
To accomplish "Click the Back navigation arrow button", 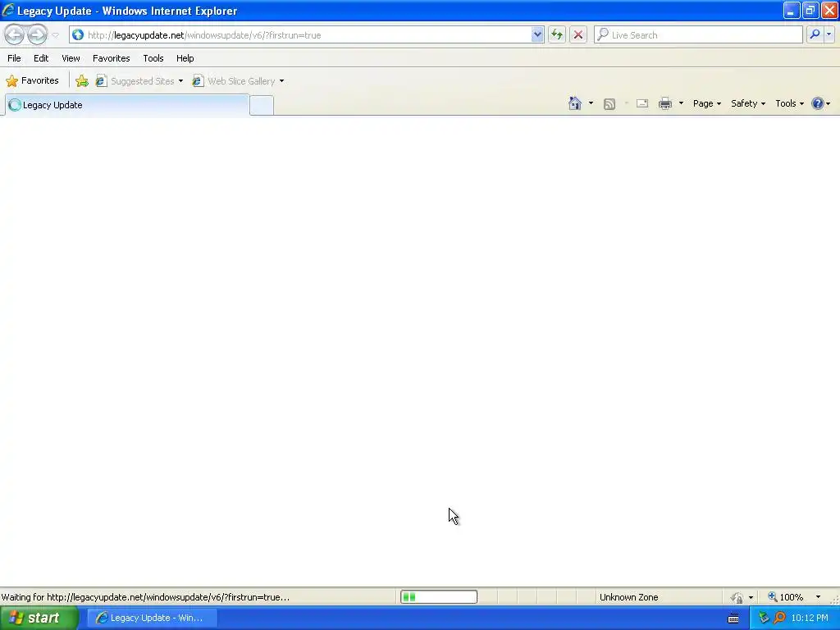I will click(x=15, y=34).
